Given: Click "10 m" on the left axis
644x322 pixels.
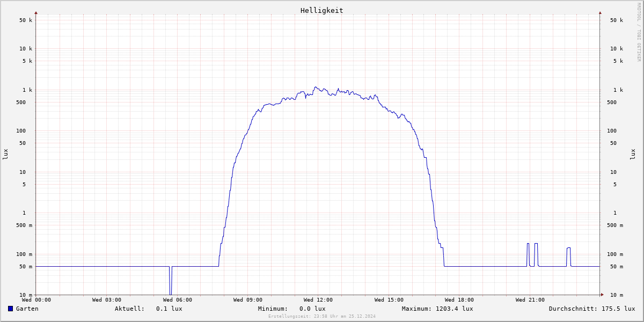Looking at the screenshot, I should click(x=26, y=295).
